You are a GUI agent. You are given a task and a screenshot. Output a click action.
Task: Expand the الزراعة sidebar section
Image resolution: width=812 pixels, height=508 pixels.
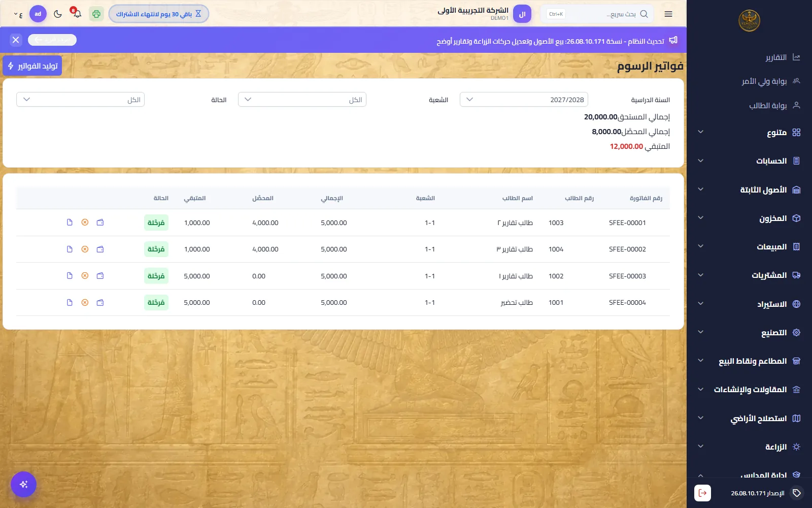(x=749, y=447)
